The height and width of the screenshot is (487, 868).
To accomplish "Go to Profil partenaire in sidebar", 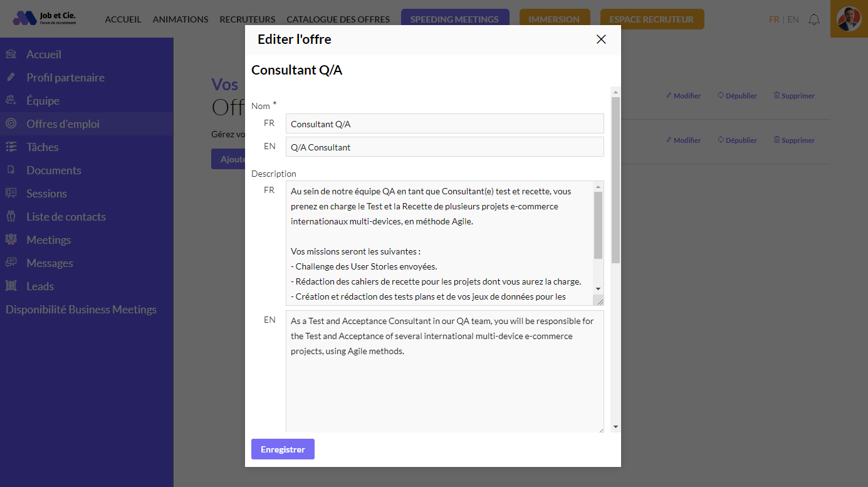I will [x=65, y=78].
